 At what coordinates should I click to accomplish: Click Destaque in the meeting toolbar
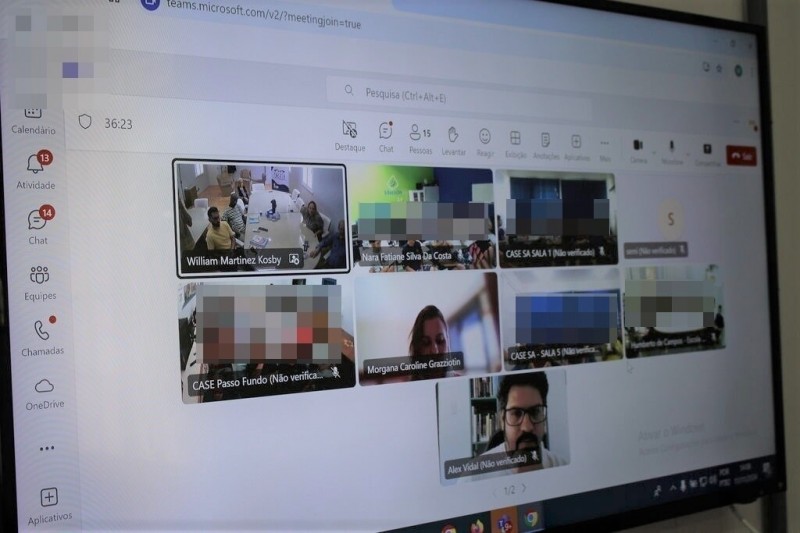click(349, 136)
